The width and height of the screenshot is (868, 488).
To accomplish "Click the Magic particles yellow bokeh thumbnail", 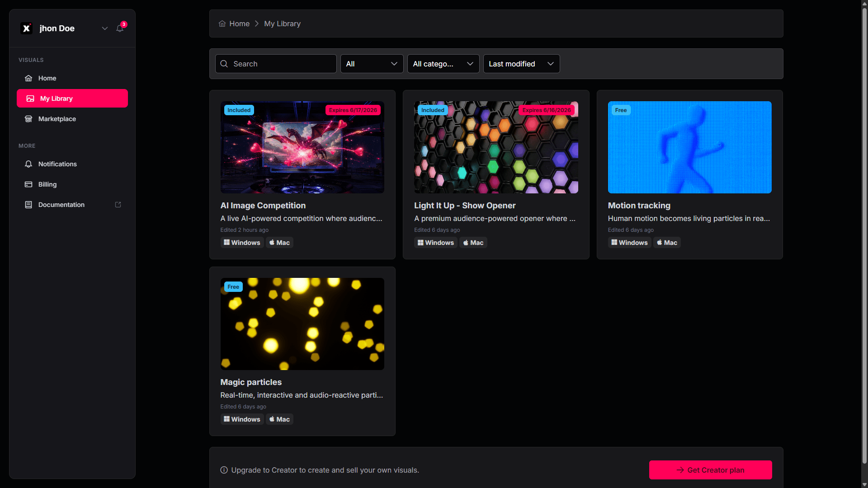I will pyautogui.click(x=302, y=324).
